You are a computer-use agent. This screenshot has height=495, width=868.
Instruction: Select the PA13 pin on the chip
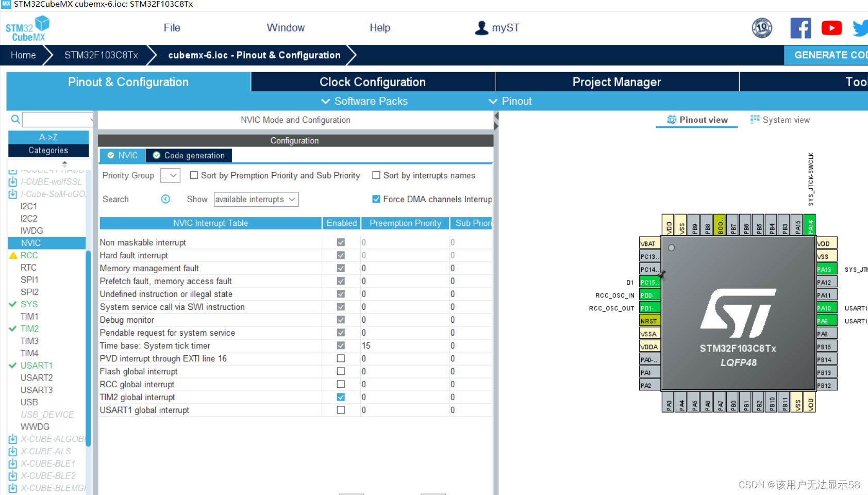coord(826,269)
